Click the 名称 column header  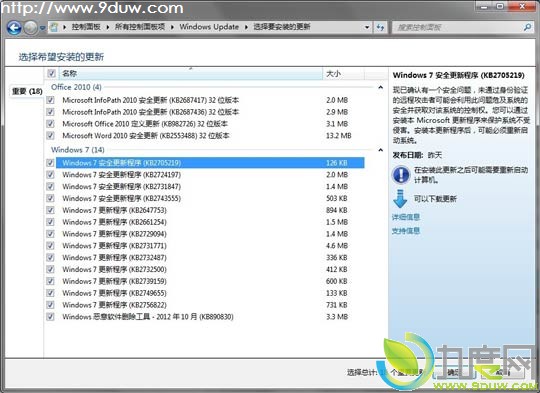(x=190, y=73)
